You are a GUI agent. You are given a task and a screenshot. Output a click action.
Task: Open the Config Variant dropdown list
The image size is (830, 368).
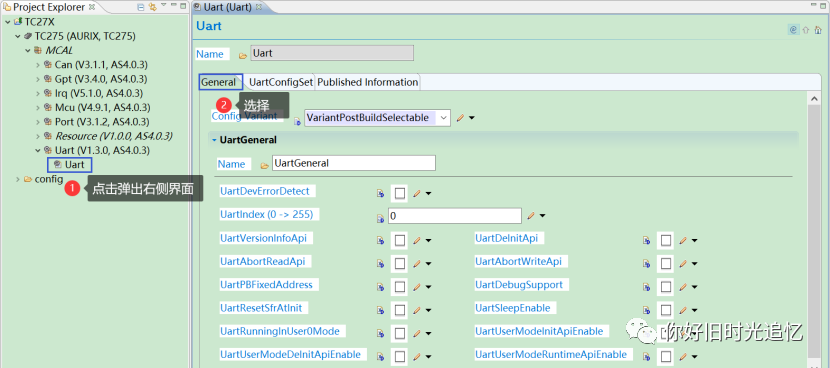[443, 118]
